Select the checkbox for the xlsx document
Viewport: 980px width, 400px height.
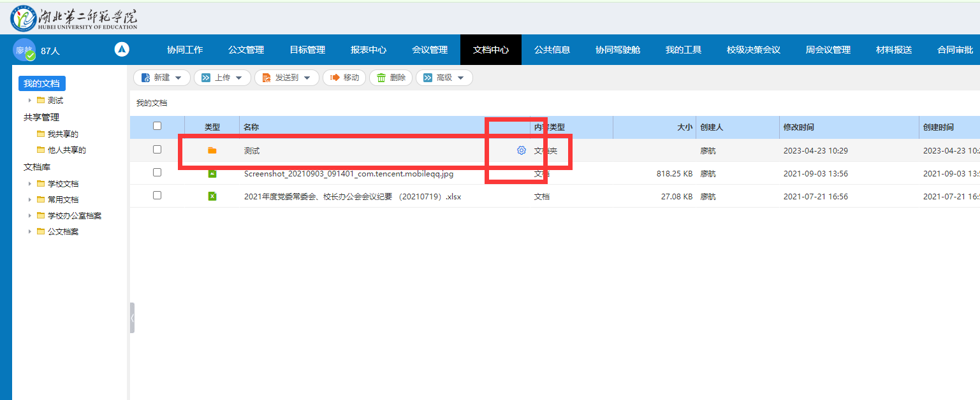point(157,196)
